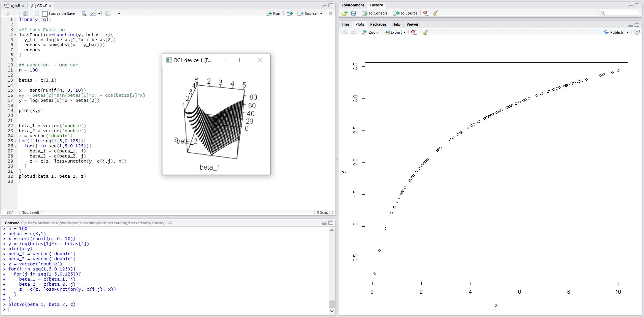644x317 pixels.
Task: Zoom the plot into a new window
Action: point(370,32)
